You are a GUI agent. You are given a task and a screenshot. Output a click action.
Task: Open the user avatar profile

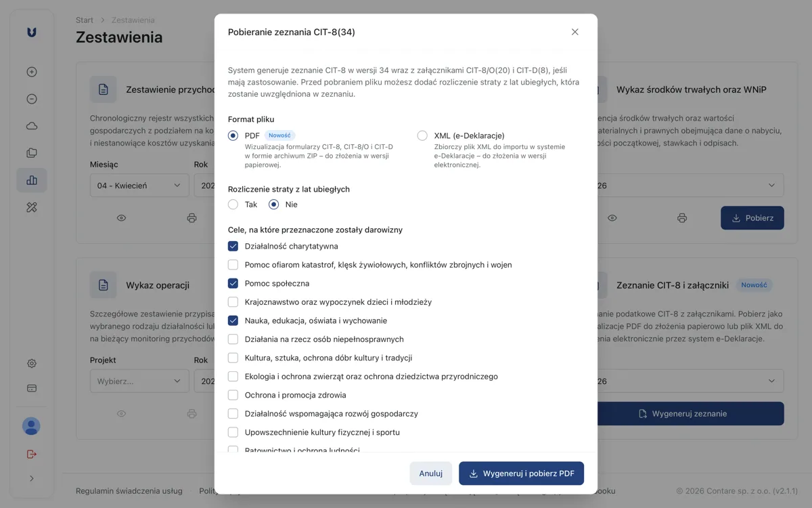pos(32,426)
